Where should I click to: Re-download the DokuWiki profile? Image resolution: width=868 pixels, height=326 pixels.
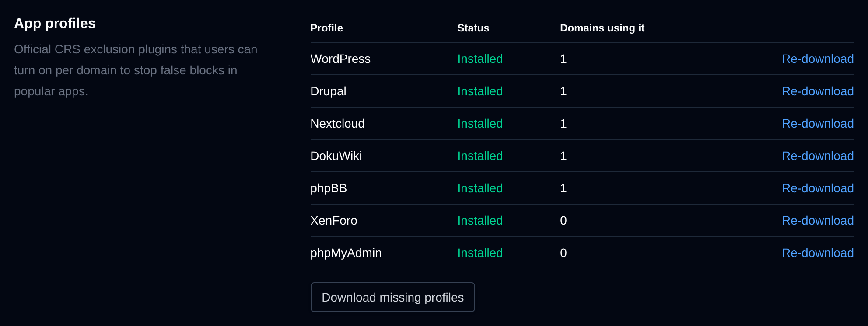coord(818,156)
